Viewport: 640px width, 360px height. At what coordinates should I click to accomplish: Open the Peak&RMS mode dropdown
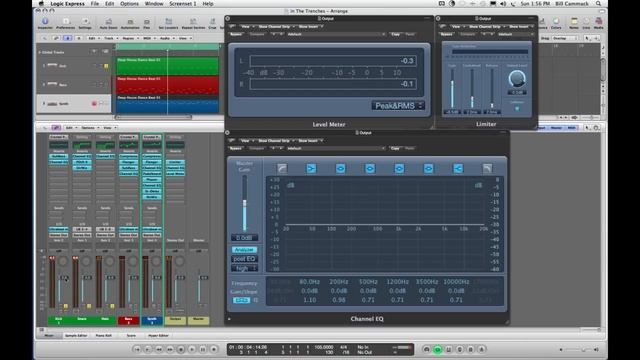(x=398, y=106)
